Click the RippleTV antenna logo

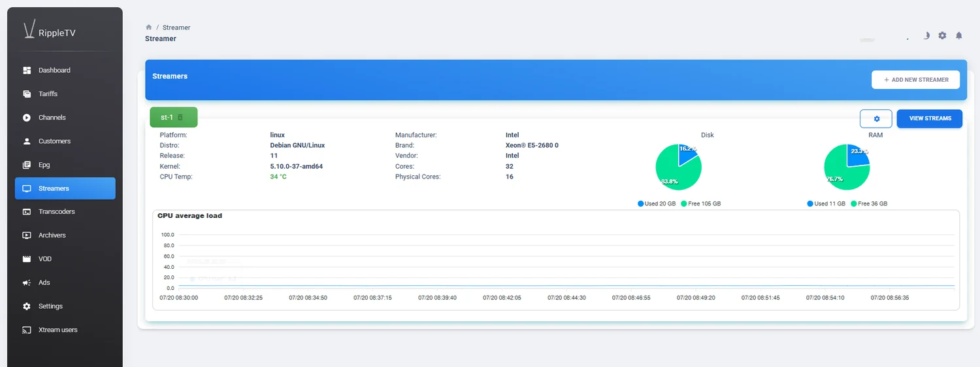pos(28,30)
